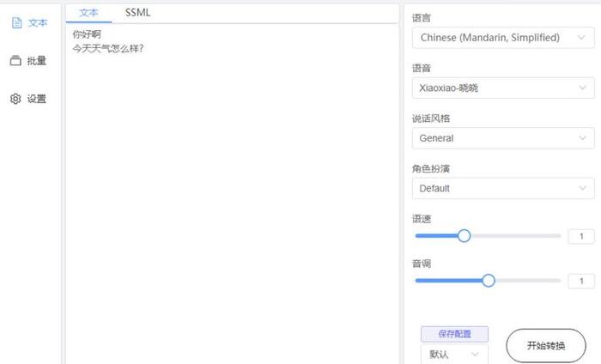Click the 语速 speed slider handle
Screen dimensions: 601x364
point(464,235)
